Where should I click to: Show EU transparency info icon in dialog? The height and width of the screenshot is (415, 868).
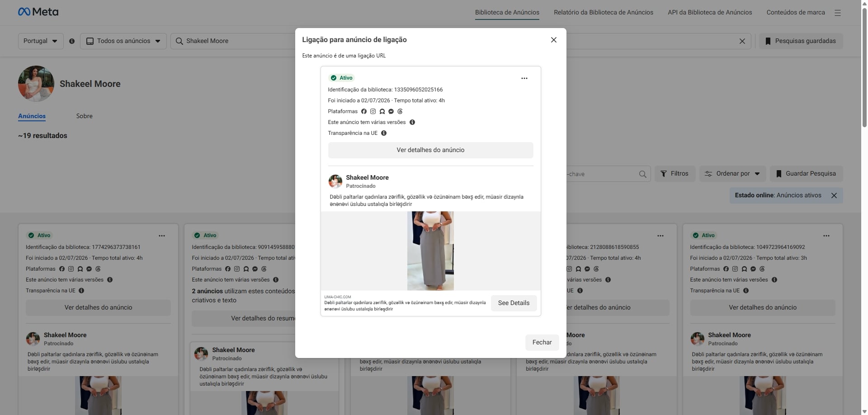[x=384, y=133]
